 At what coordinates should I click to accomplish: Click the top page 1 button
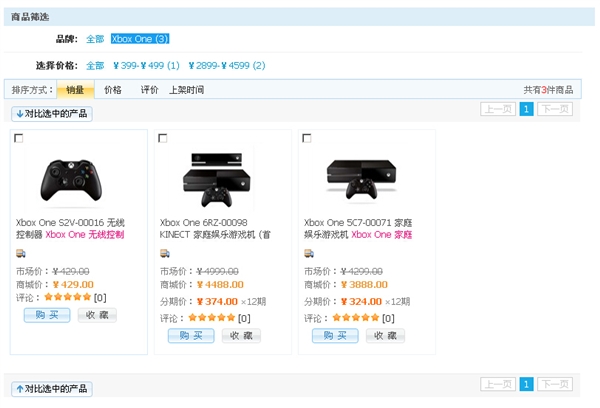[527, 109]
